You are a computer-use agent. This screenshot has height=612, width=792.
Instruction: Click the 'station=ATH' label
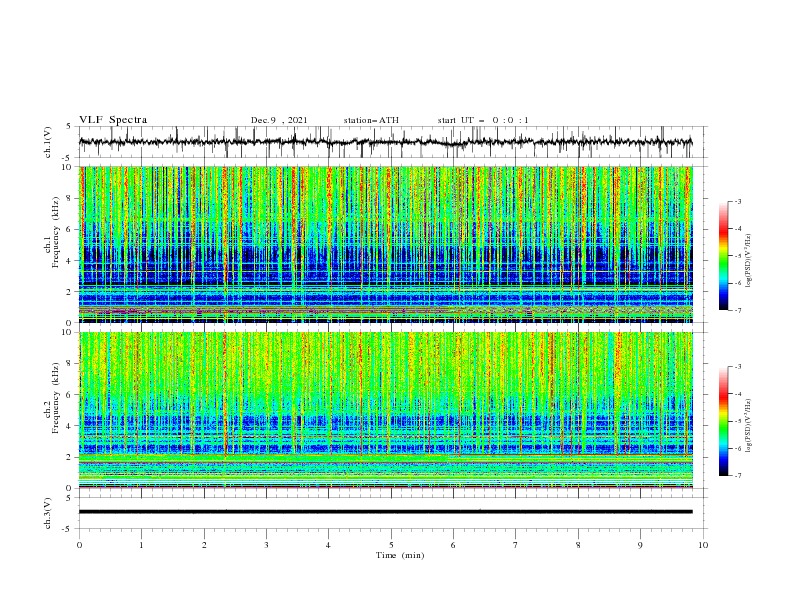371,120
